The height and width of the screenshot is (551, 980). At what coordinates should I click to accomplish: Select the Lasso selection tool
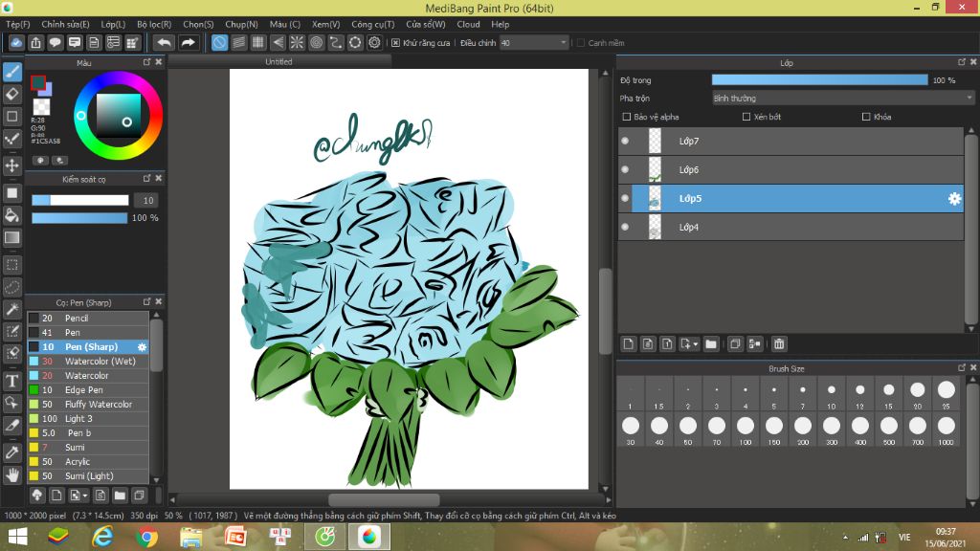11,287
